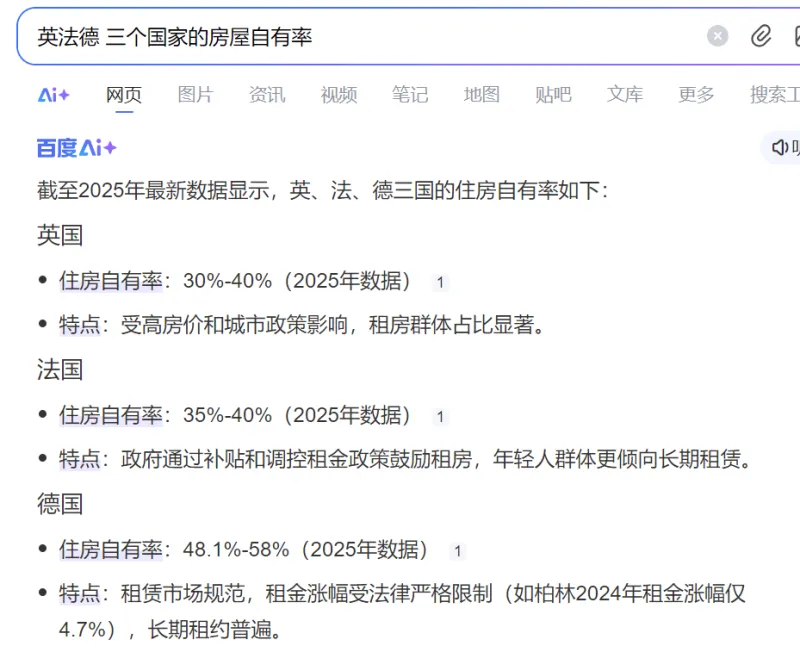The height and width of the screenshot is (652, 800).
Task: Click the 百度AI+ logo above the answer
Action: point(77,148)
